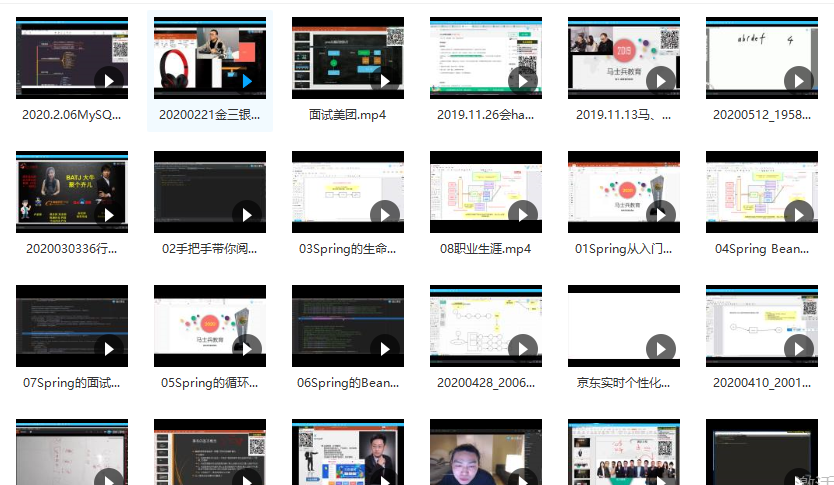Click play icon on 20200410_2001... video
834x485 pixels.
[x=799, y=349]
